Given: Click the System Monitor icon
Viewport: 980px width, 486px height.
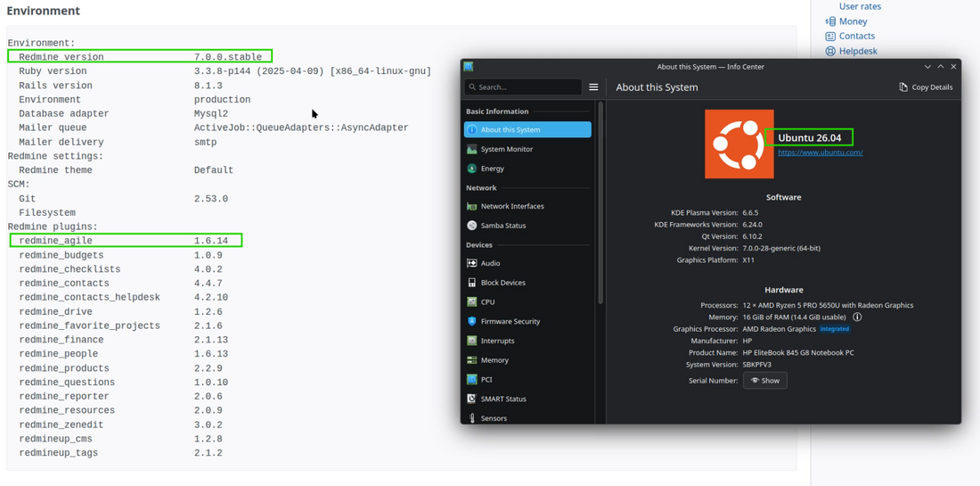Looking at the screenshot, I should click(x=472, y=149).
